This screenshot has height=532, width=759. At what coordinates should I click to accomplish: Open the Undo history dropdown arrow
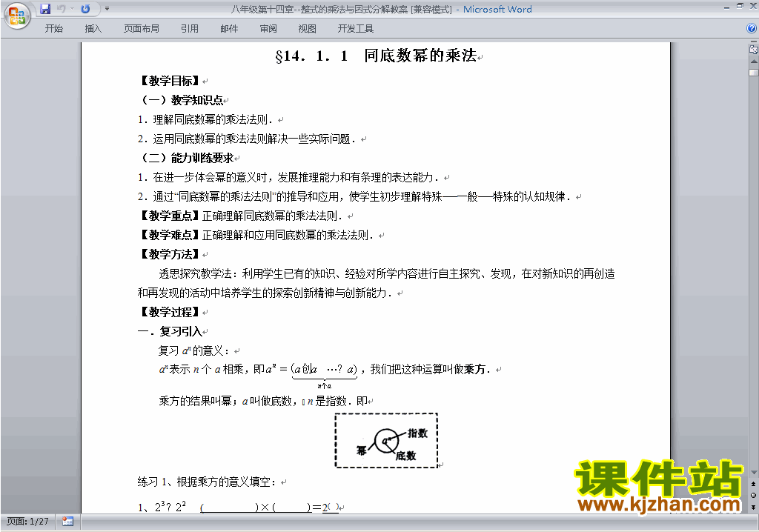(x=73, y=9)
